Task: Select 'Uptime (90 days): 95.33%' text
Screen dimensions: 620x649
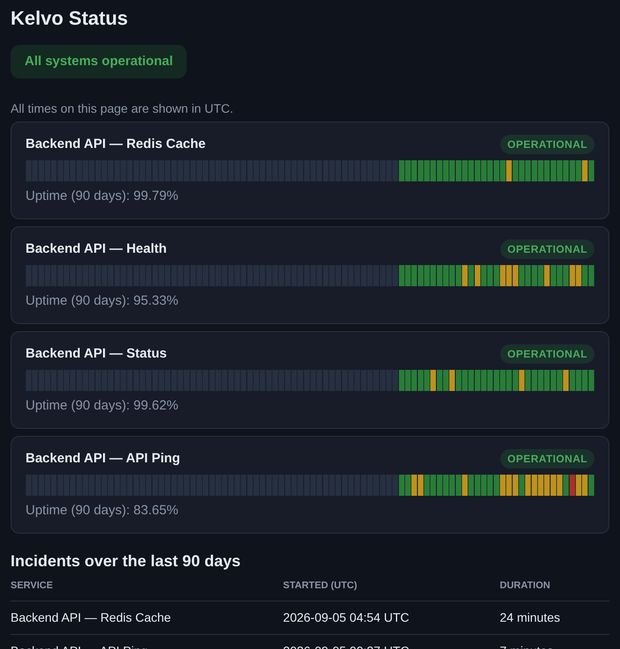Action: click(102, 300)
